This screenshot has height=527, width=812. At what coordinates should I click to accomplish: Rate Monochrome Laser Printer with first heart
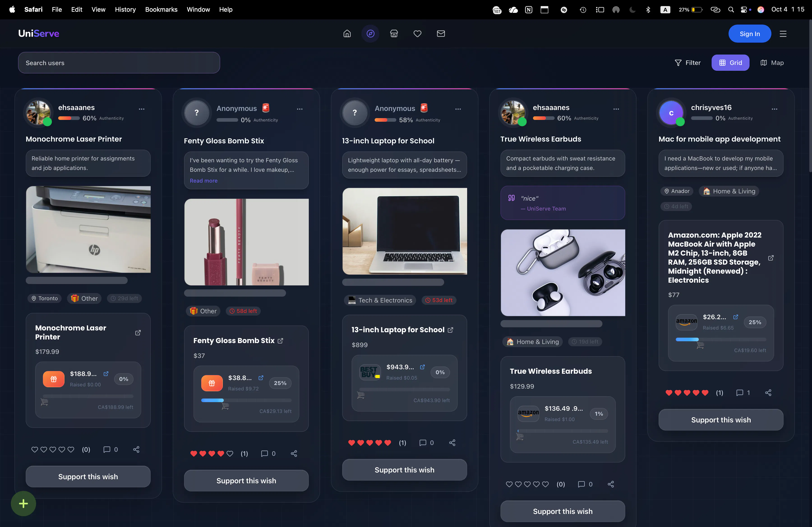point(35,449)
